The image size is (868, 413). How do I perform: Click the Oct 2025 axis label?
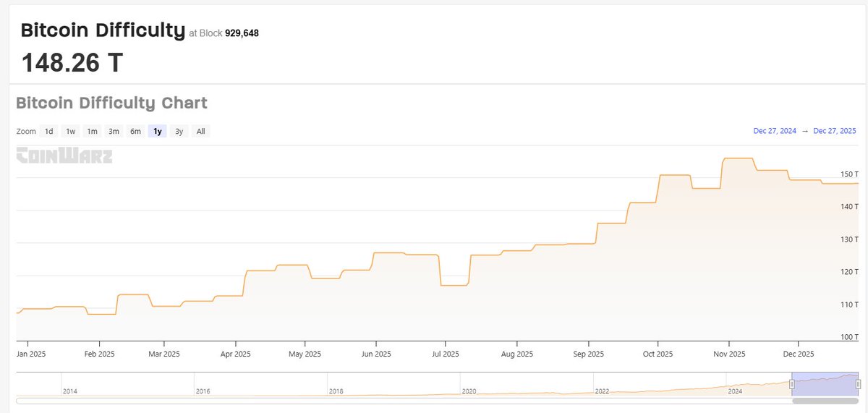pyautogui.click(x=658, y=354)
